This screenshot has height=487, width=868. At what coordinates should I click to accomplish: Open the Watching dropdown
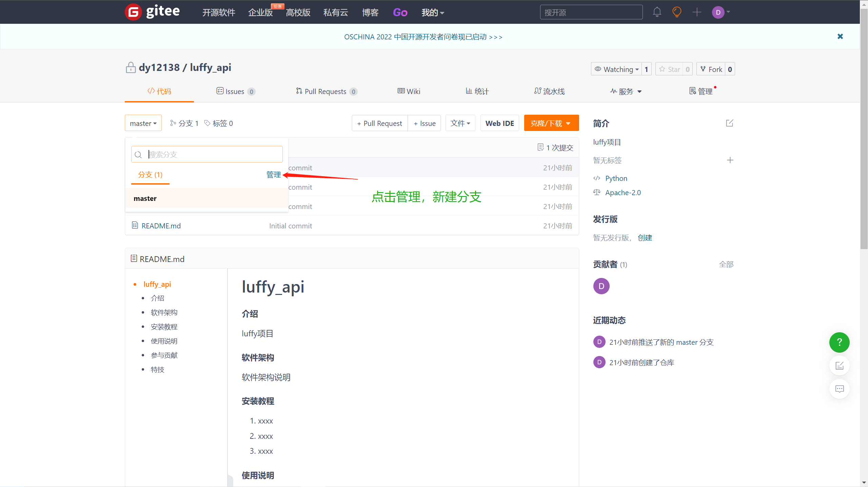(x=617, y=69)
